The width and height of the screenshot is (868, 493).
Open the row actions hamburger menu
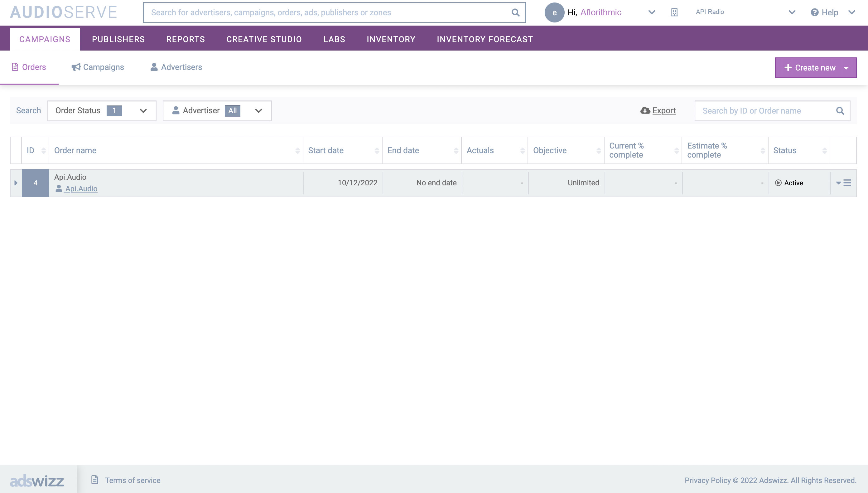(x=847, y=183)
